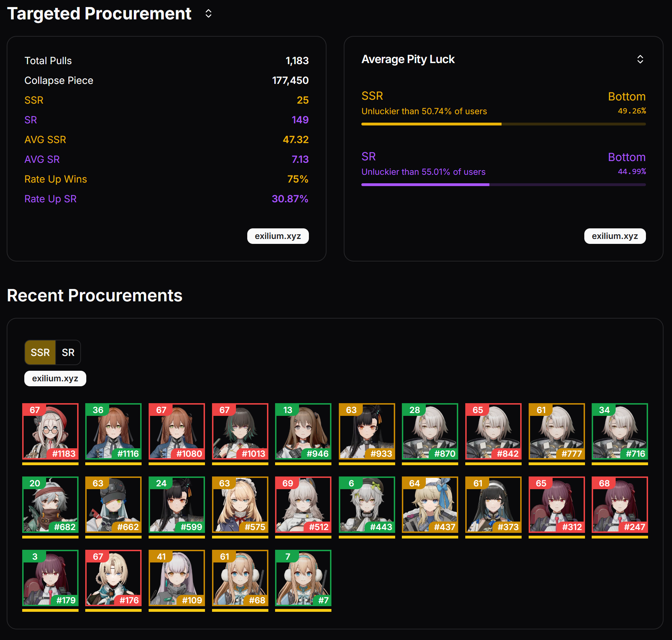Select the pull #777 character card

(557, 431)
